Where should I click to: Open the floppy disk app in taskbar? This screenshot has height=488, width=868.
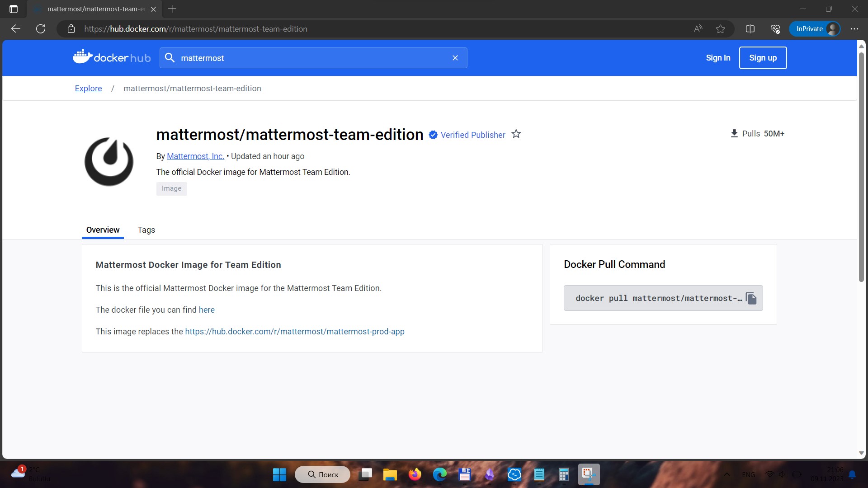click(x=464, y=474)
